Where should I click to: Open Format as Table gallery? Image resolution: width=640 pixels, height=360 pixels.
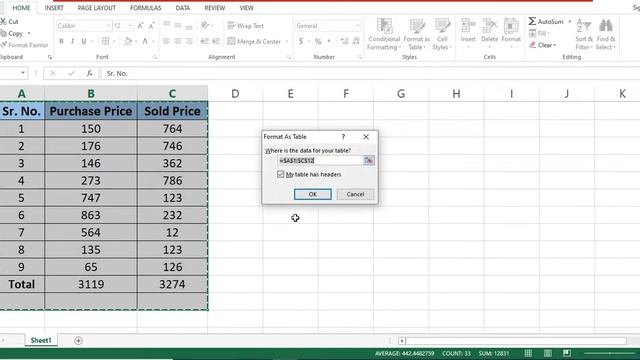coord(417,34)
